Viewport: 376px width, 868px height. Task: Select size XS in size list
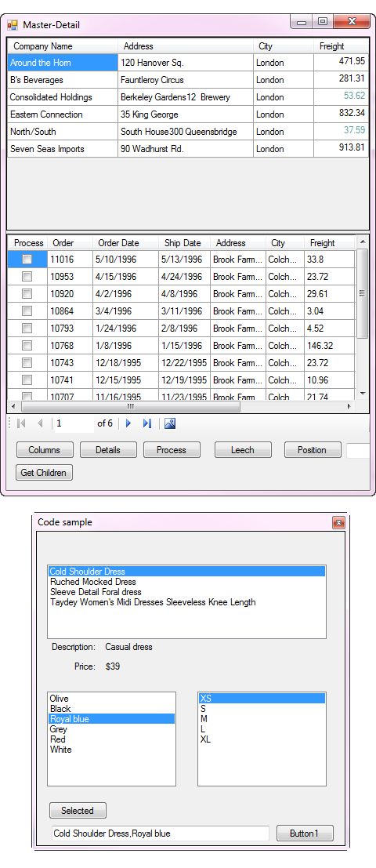pyautogui.click(x=262, y=699)
